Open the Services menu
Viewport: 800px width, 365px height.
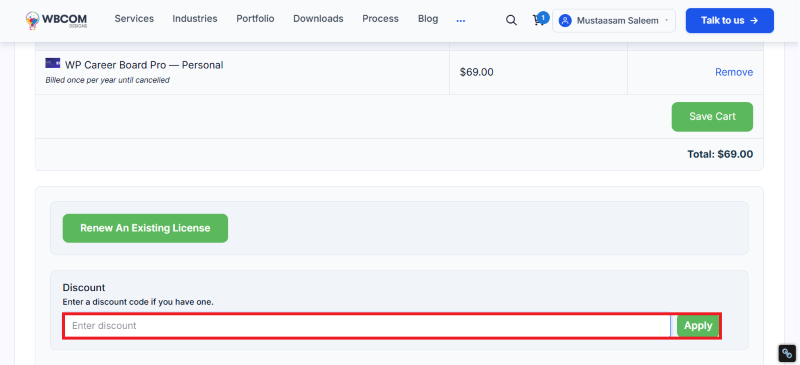coord(134,19)
